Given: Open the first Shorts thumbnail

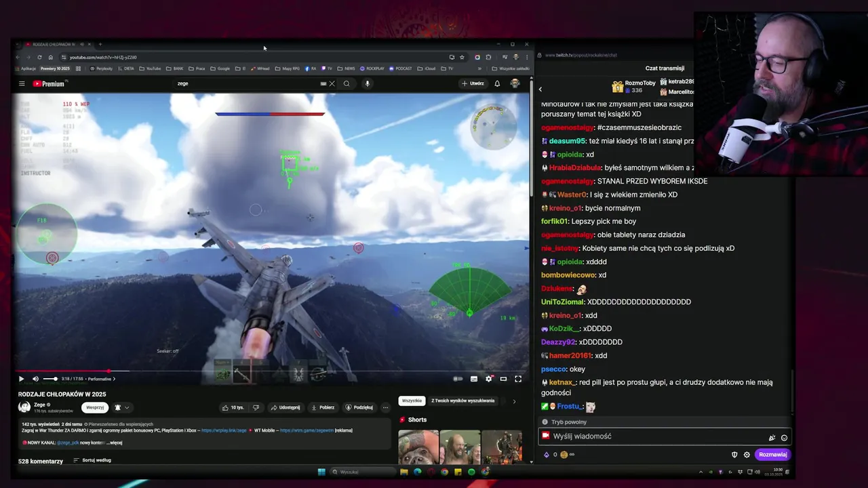Looking at the screenshot, I should [418, 447].
